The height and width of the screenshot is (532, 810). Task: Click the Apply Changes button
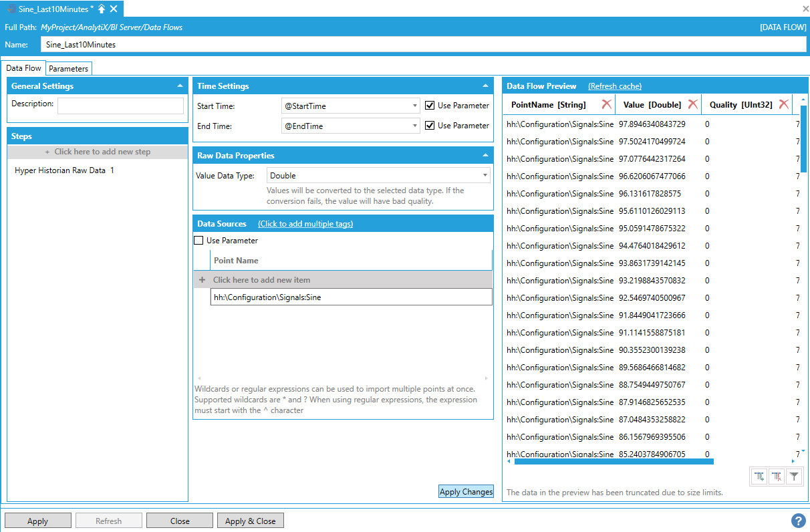coord(466,492)
